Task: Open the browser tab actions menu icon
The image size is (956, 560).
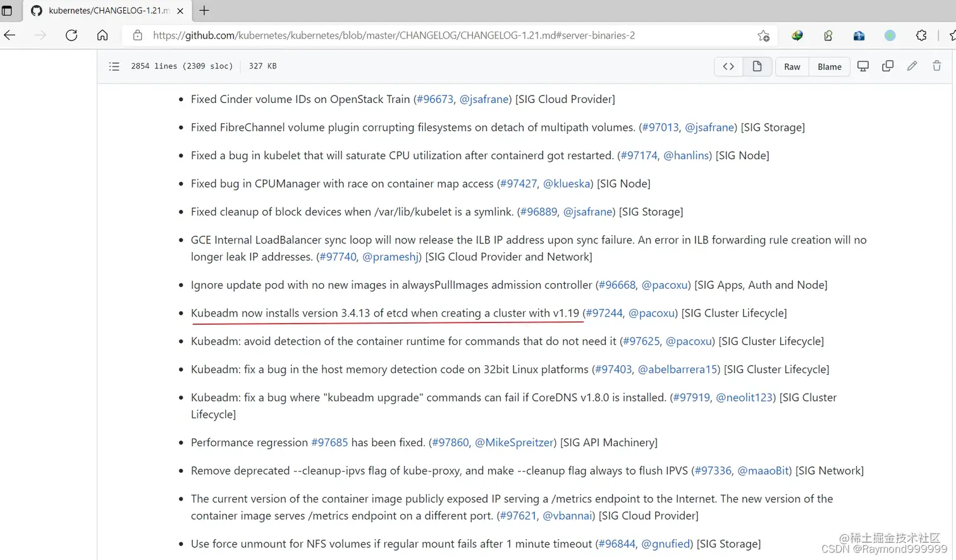Action: pos(7,11)
